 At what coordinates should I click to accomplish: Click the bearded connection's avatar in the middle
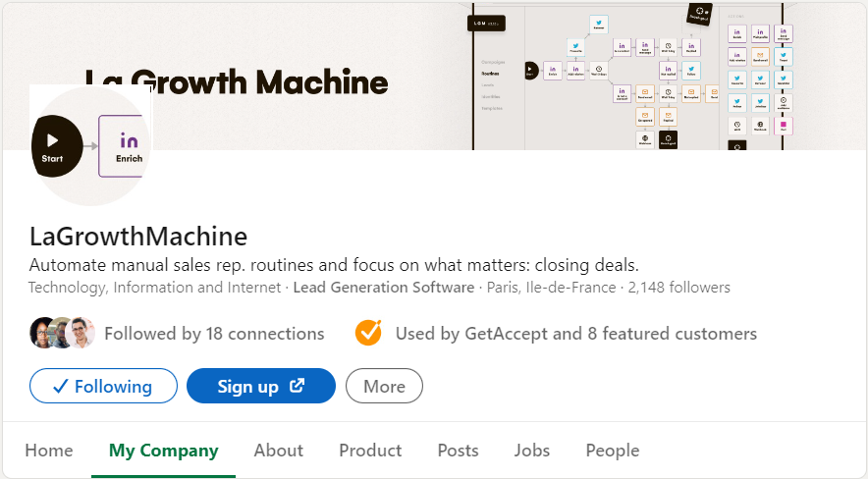coord(62,334)
